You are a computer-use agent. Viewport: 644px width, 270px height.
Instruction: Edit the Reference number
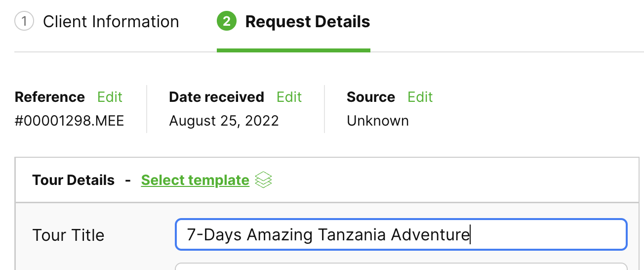110,97
